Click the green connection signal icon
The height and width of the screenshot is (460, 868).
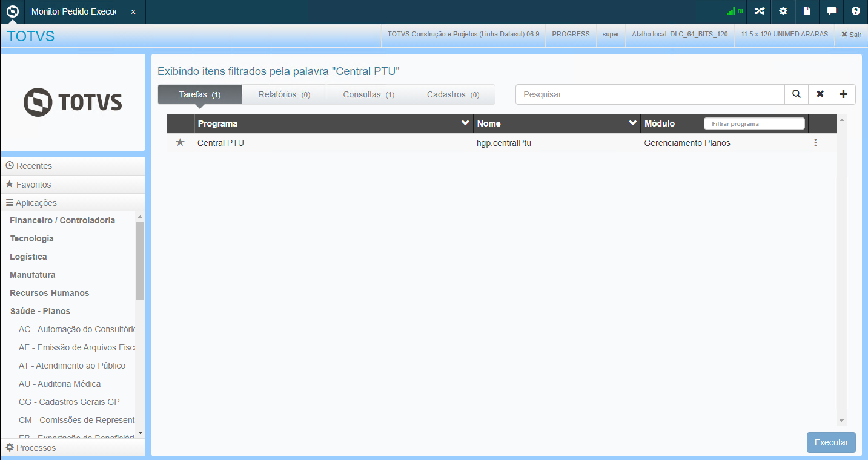[735, 11]
